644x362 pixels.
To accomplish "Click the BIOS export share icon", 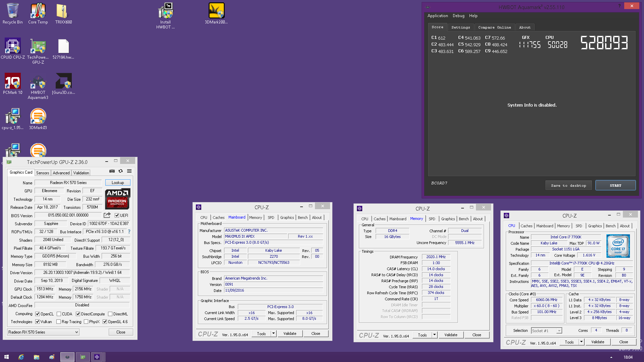I will pos(107,215).
